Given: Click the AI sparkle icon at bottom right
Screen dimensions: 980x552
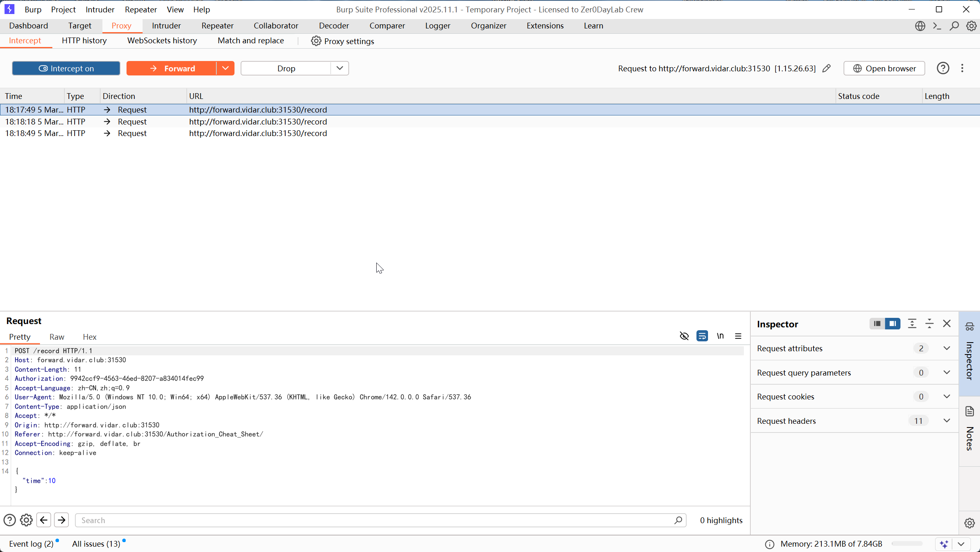Looking at the screenshot, I should coord(945,544).
